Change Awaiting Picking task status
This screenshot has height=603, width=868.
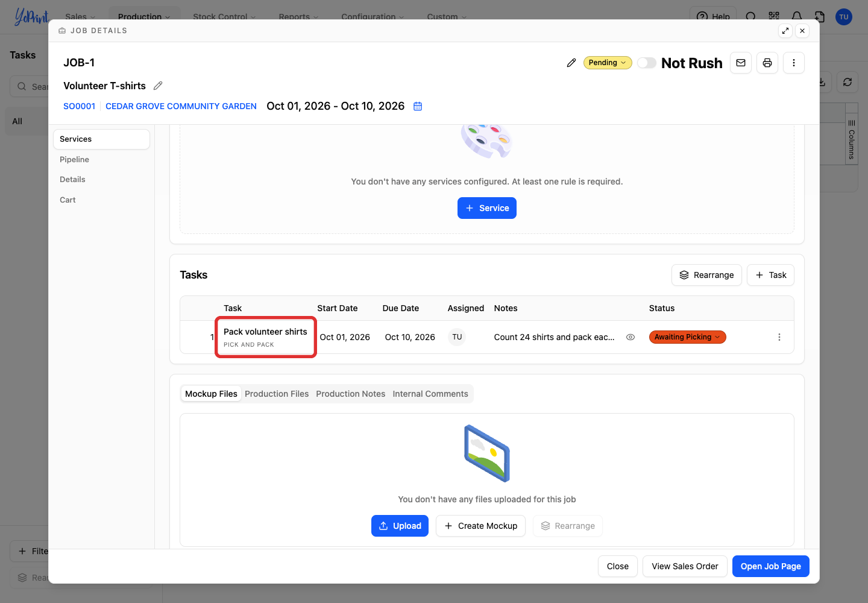click(687, 337)
